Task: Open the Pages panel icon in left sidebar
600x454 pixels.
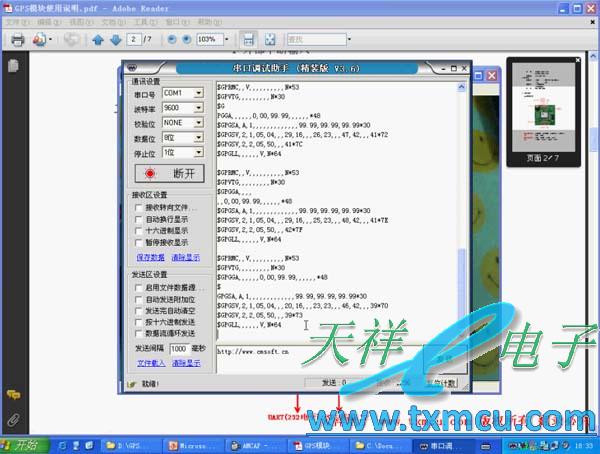Action: [x=13, y=65]
